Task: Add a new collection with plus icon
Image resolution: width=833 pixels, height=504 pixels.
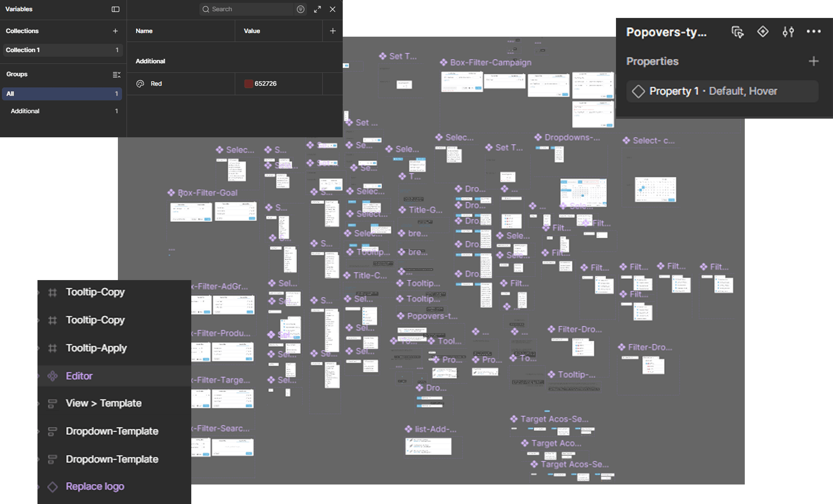Action: pos(115,31)
